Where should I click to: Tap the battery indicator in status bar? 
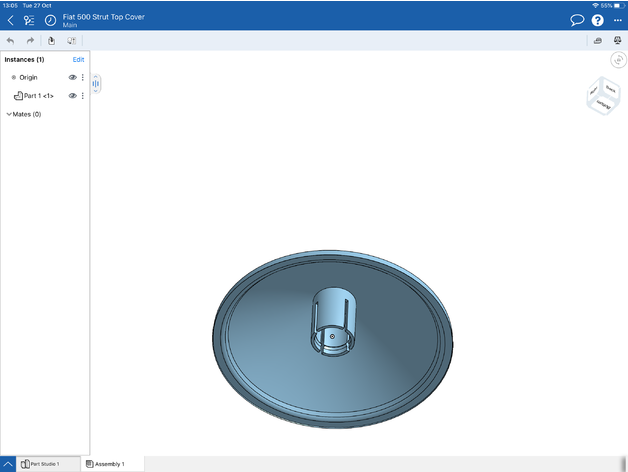[x=619, y=6]
